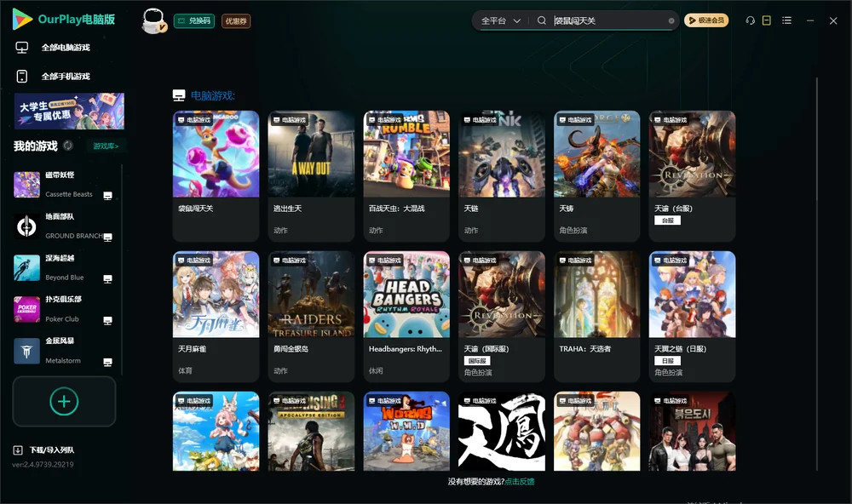Open the 天谕（台服）game card
The image size is (852, 504).
click(692, 176)
